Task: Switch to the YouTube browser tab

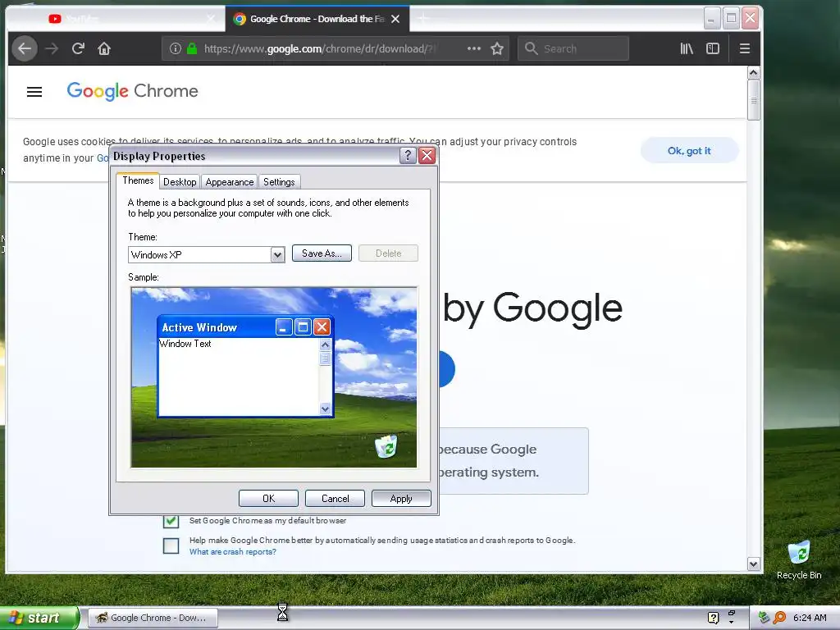Action: [116, 19]
